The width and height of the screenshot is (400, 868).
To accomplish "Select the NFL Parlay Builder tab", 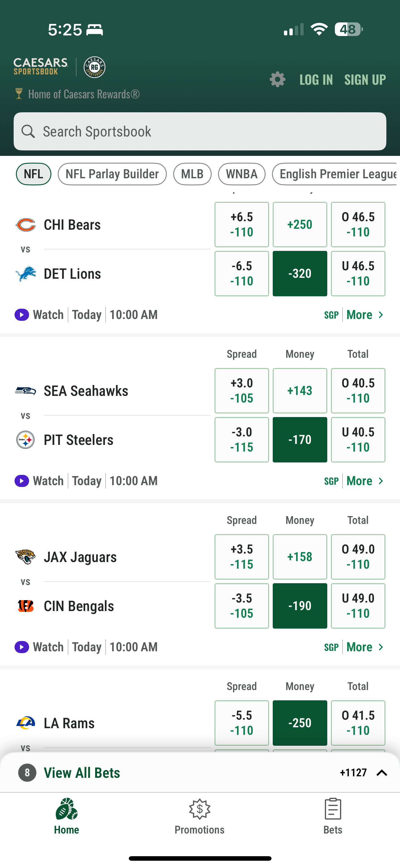I will (112, 174).
